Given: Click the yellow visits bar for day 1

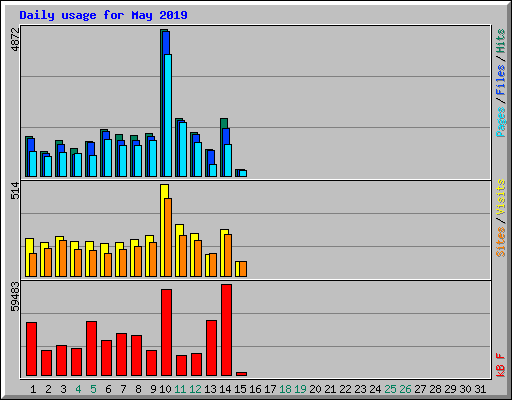Looking at the screenshot, I should pos(27,257).
